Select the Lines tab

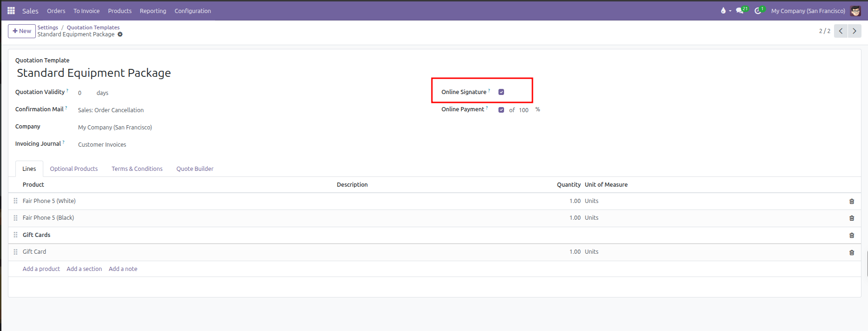coord(29,169)
